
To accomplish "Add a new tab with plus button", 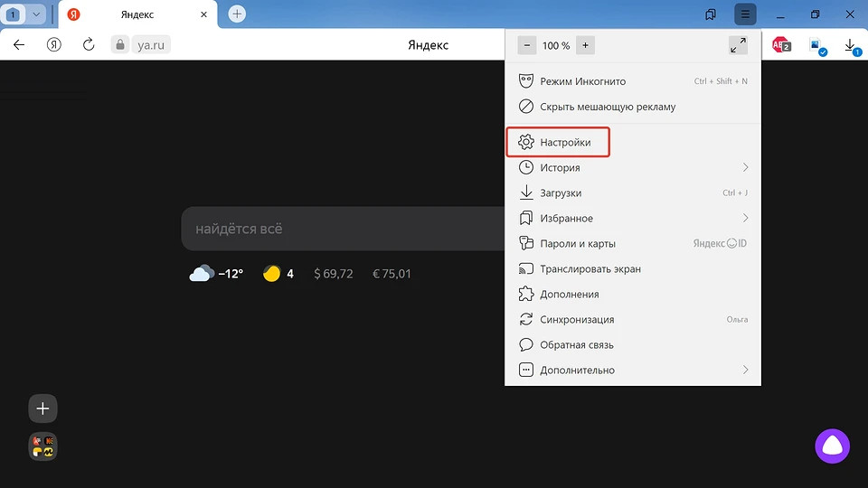I will click(237, 14).
